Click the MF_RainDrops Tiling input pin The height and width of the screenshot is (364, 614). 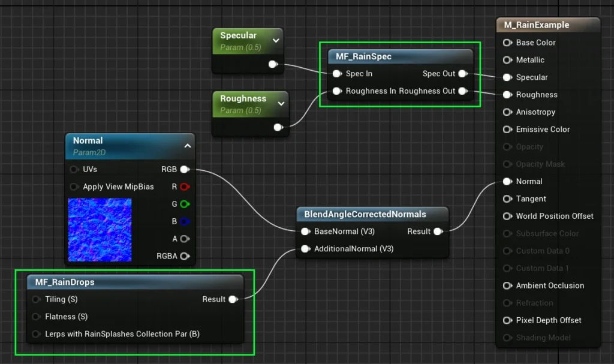click(x=36, y=299)
